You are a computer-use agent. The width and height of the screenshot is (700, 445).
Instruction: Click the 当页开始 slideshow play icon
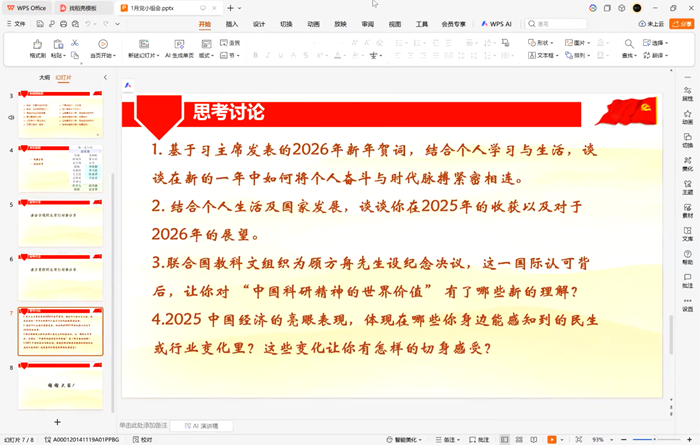tap(102, 48)
